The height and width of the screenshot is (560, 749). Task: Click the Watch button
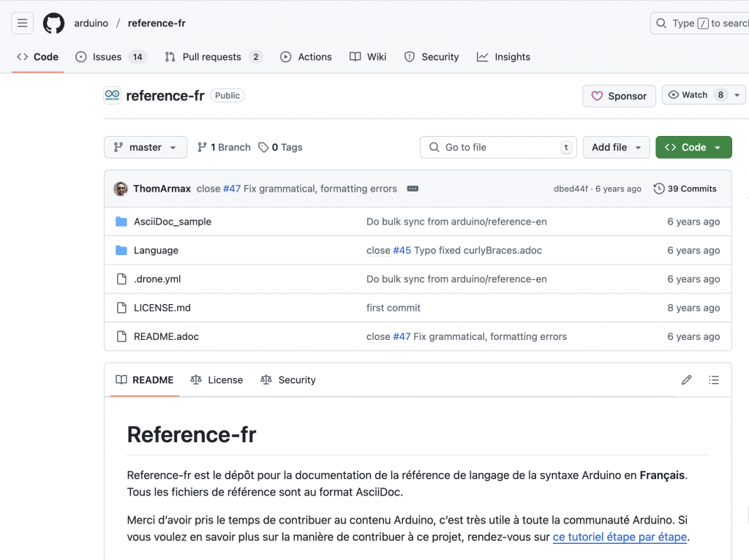pyautogui.click(x=696, y=95)
